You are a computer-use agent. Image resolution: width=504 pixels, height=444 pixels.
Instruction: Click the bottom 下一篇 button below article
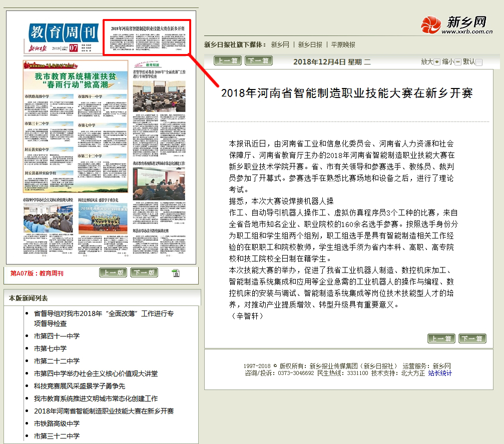472,338
